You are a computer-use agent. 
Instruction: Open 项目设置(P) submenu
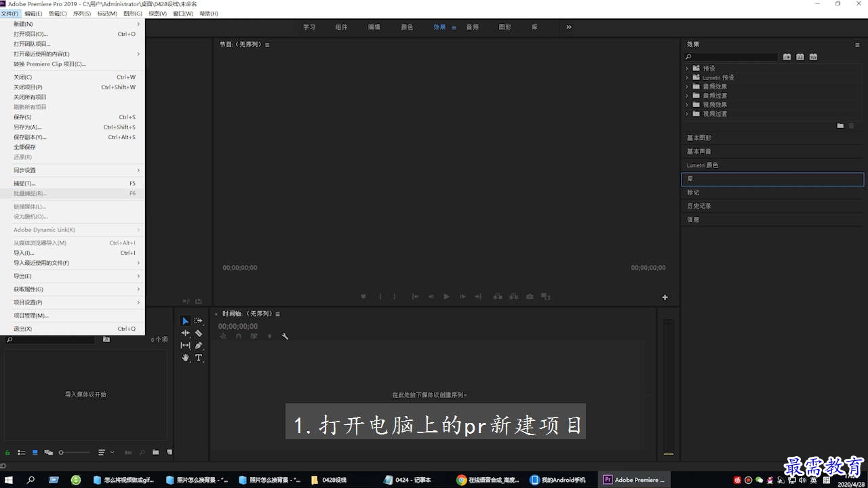(x=73, y=302)
